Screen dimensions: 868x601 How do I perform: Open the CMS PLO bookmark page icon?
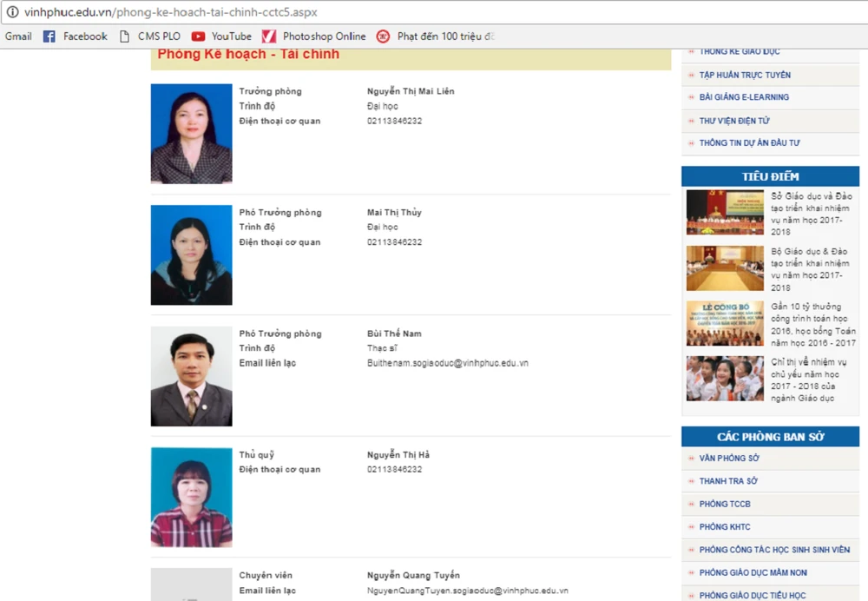[124, 36]
